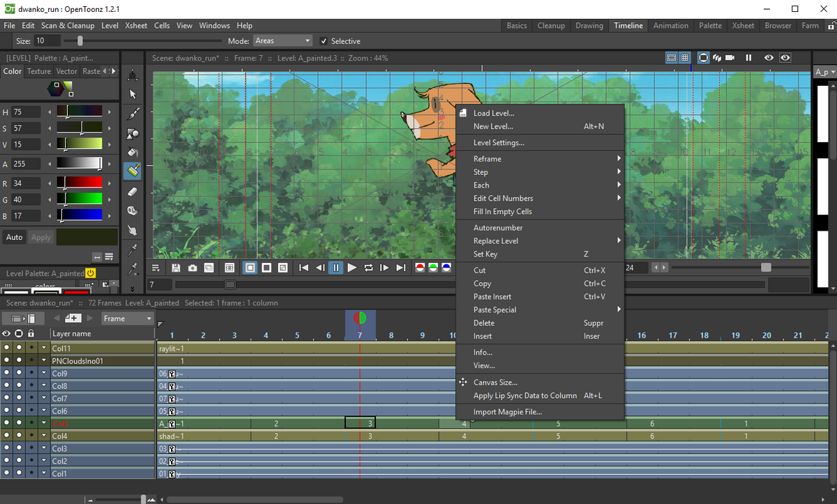Toggle camstand visibility of Col4 layer
The width and height of the screenshot is (837, 504).
tap(20, 436)
